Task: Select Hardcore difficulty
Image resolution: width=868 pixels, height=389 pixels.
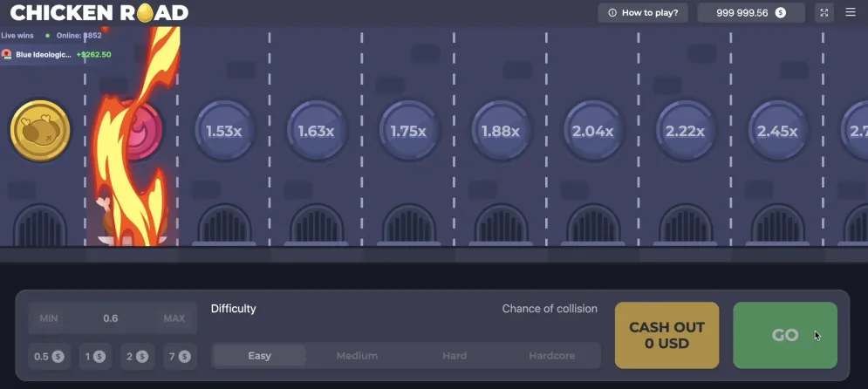Action: point(552,356)
